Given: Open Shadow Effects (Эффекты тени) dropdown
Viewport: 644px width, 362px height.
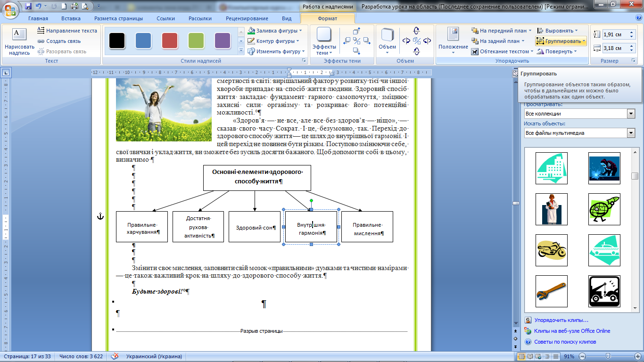Looking at the screenshot, I should 324,41.
